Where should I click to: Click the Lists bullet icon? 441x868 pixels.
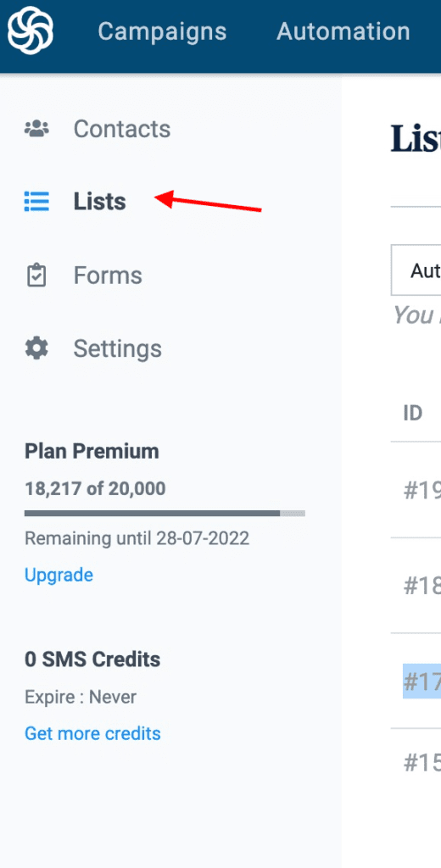[x=36, y=202]
